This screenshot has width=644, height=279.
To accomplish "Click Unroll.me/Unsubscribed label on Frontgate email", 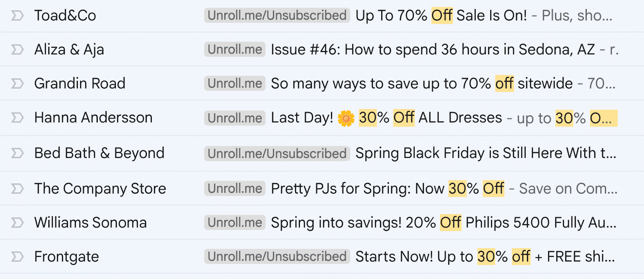I will [277, 256].
